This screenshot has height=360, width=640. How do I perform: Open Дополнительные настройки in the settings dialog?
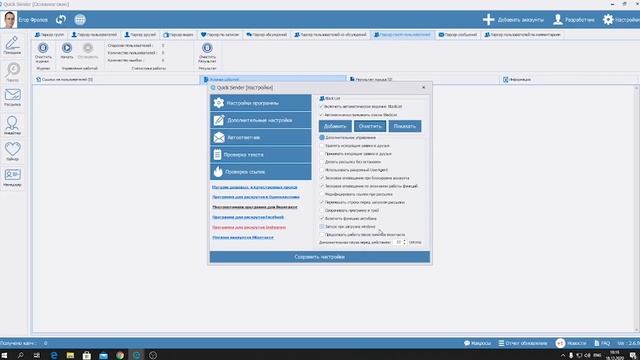click(261, 120)
